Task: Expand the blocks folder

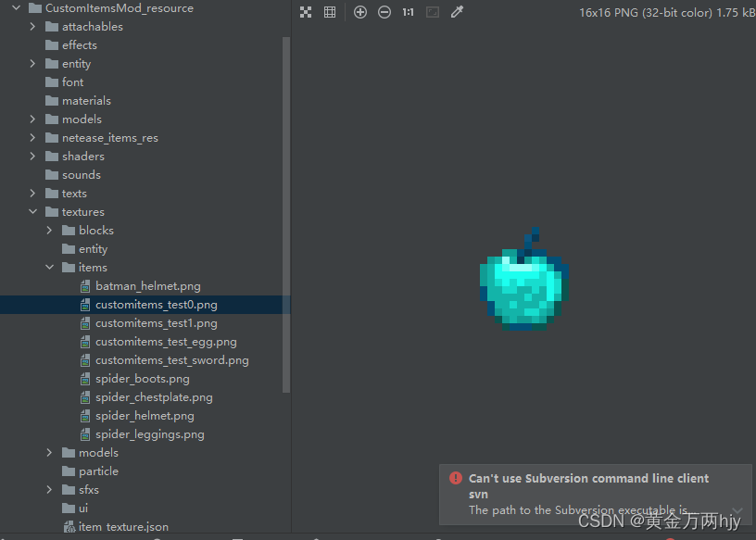Action: click(x=49, y=231)
